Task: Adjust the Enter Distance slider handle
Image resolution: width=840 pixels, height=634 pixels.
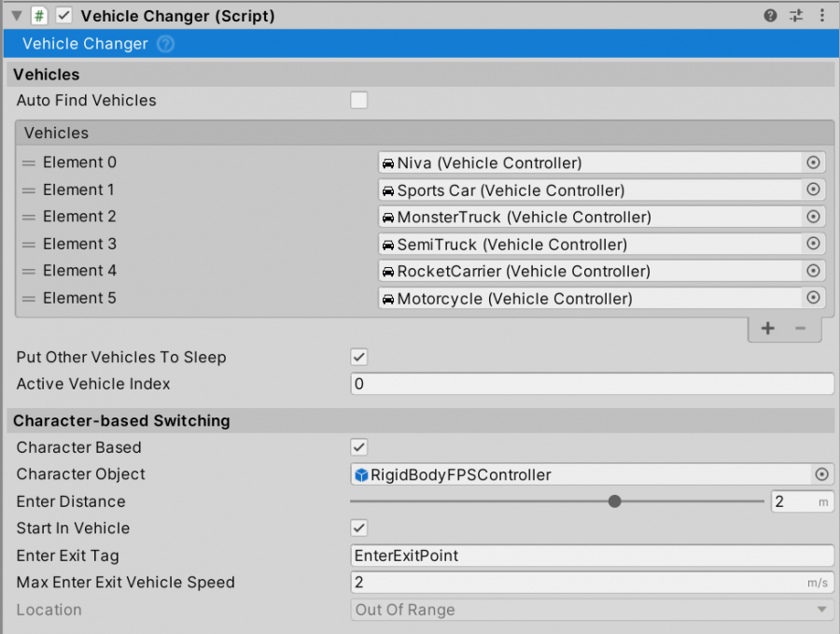Action: [614, 501]
